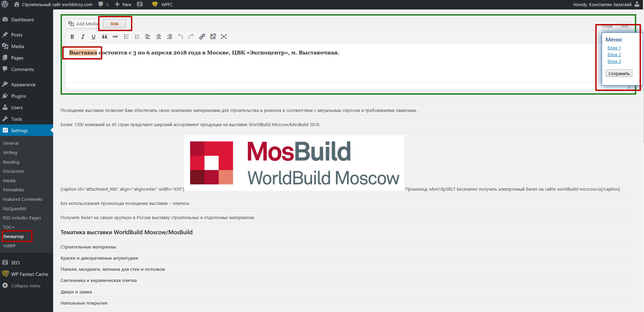Screen dimensions: 644x312
Task: Open Media library in the sidebar
Action: click(26, 46)
